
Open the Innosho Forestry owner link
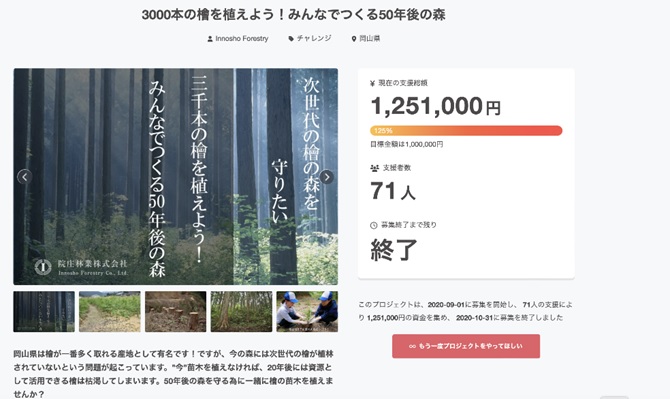242,38
